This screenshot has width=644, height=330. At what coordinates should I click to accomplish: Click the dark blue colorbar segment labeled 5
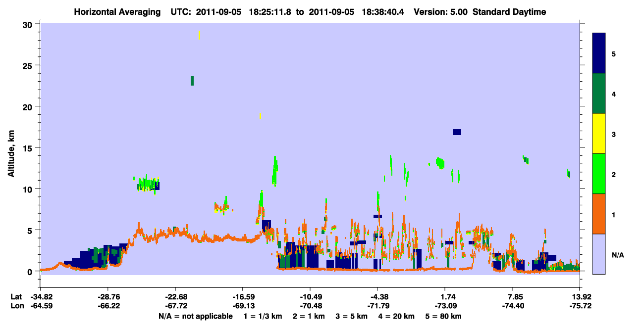click(599, 53)
